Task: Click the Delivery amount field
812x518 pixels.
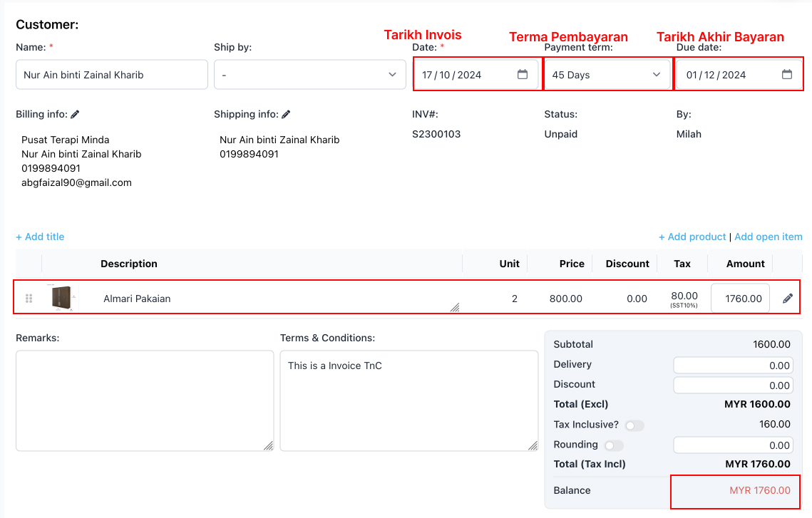Action: (x=734, y=366)
